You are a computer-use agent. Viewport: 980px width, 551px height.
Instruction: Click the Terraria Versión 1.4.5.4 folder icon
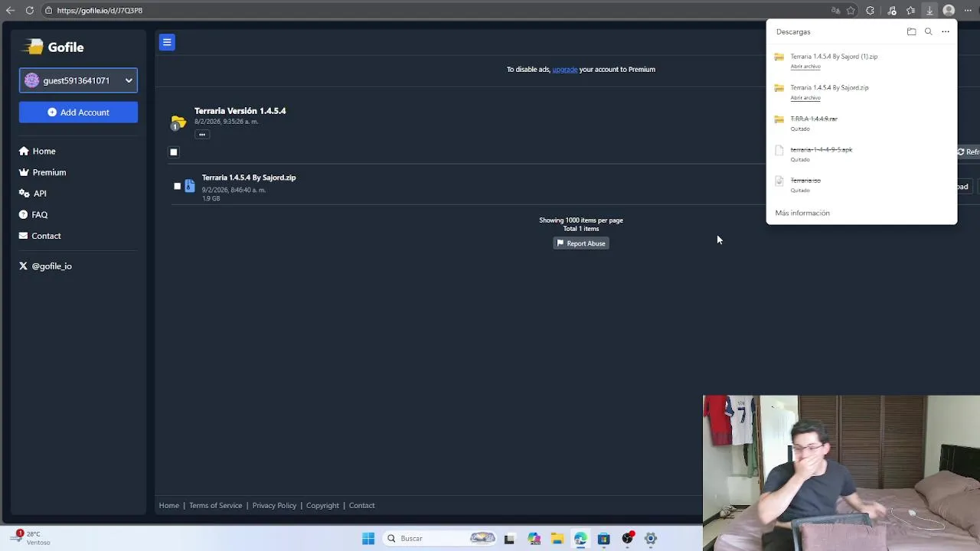[178, 122]
